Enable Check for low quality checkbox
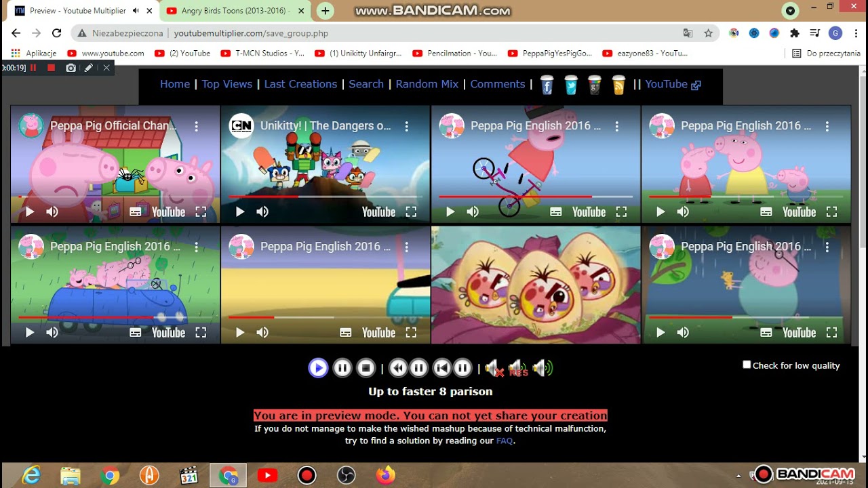This screenshot has height=488, width=868. [x=747, y=365]
